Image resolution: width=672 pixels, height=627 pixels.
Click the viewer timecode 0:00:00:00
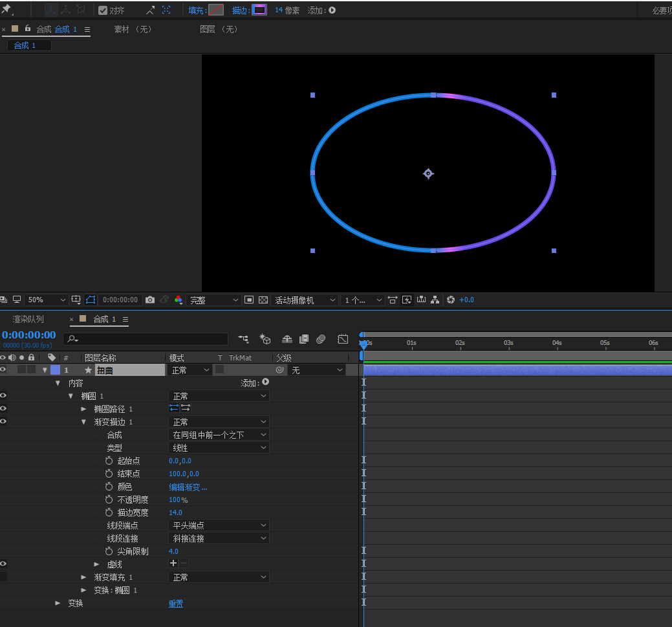120,300
